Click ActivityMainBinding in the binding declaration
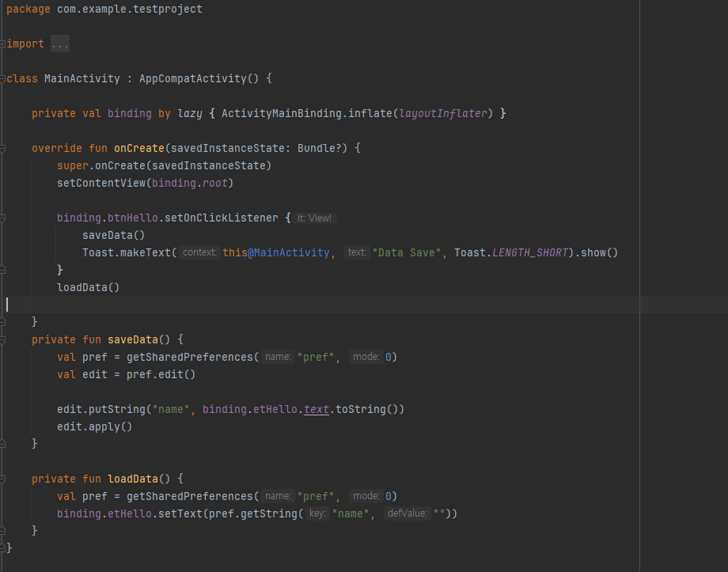Viewport: 728px width, 572px height. (x=282, y=113)
